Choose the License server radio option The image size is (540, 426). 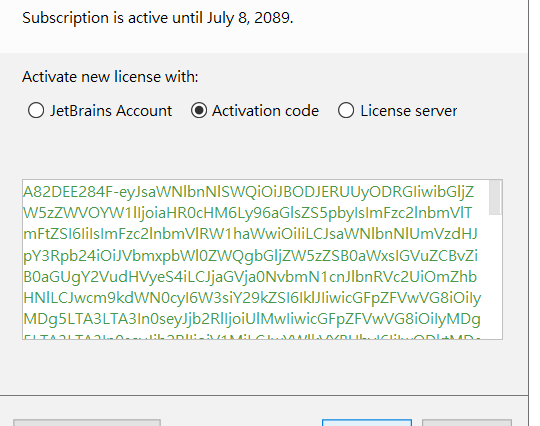[x=346, y=111]
